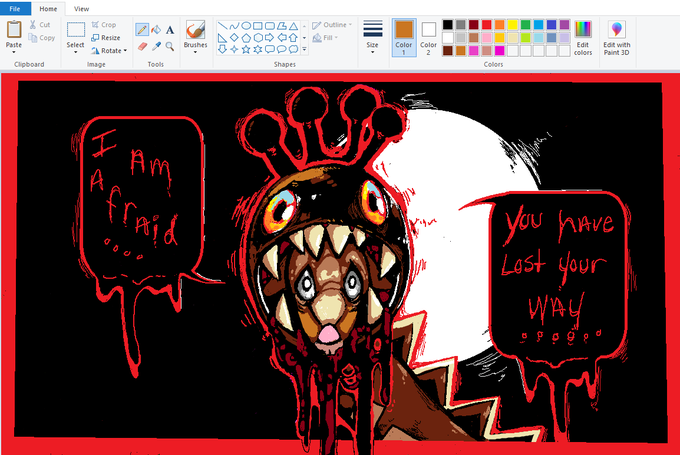680x455 pixels.
Task: Pick the black color swatch
Action: pyautogui.click(x=448, y=25)
